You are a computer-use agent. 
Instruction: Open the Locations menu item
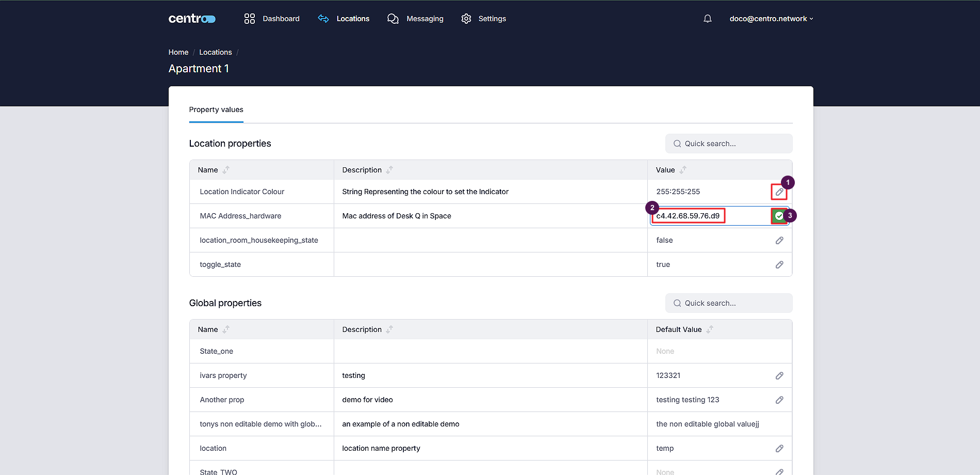pos(353,19)
